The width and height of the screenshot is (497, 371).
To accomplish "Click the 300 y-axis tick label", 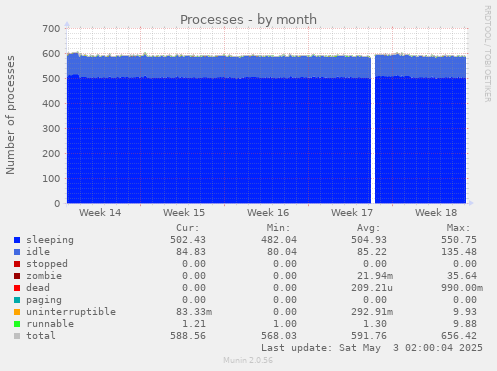I will [x=51, y=129].
